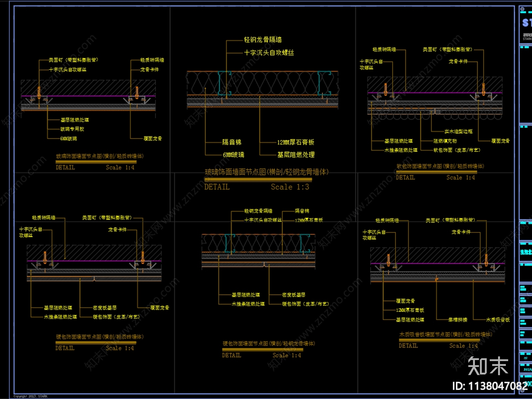Select the '玻璃专用胶' annotation label
Viewport: 532px width, 399px height.
72,129
